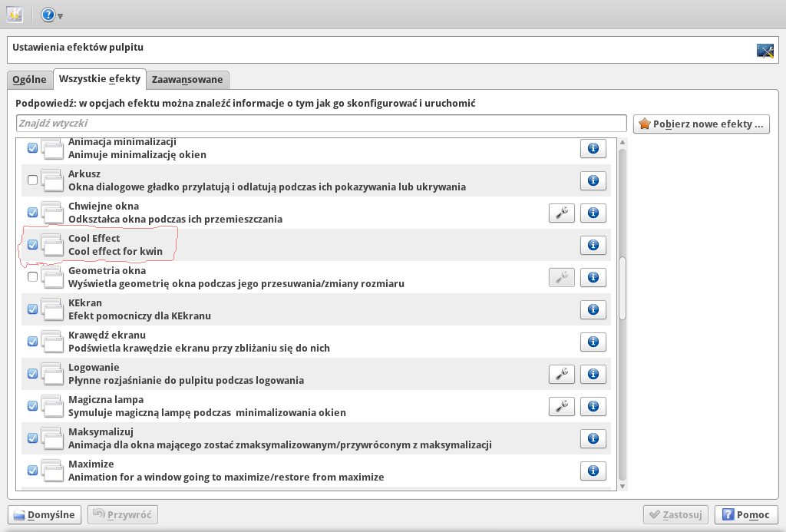Viewport: 786px width, 532px height.
Task: Focus the Znajdź wtyczki search field
Action: coord(322,124)
